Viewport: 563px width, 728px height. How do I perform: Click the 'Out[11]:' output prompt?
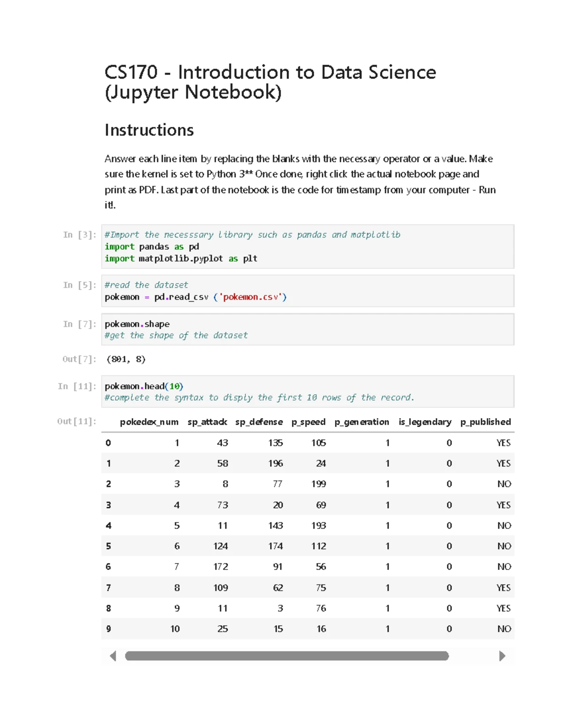(x=77, y=421)
